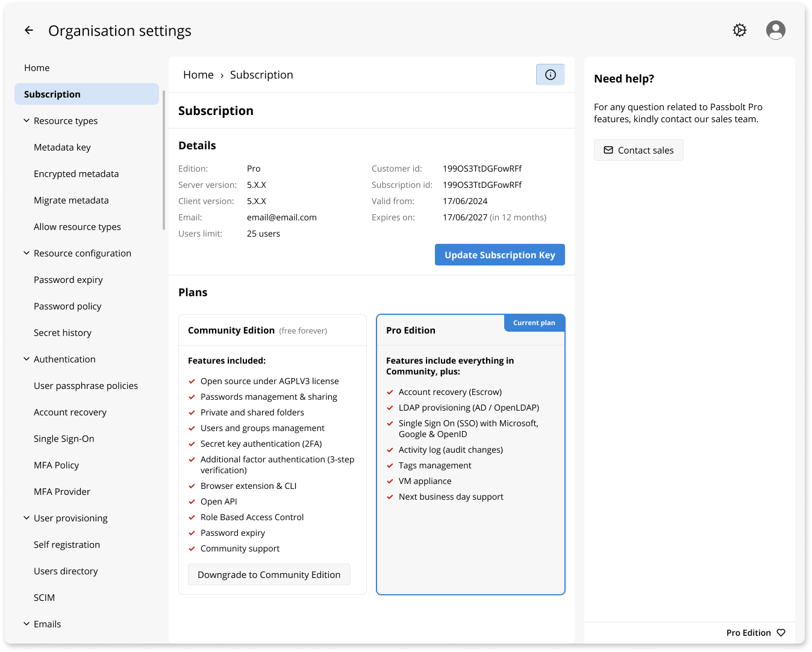Image resolution: width=812 pixels, height=652 pixels.
Task: Open the Home menu item
Action: (87, 68)
